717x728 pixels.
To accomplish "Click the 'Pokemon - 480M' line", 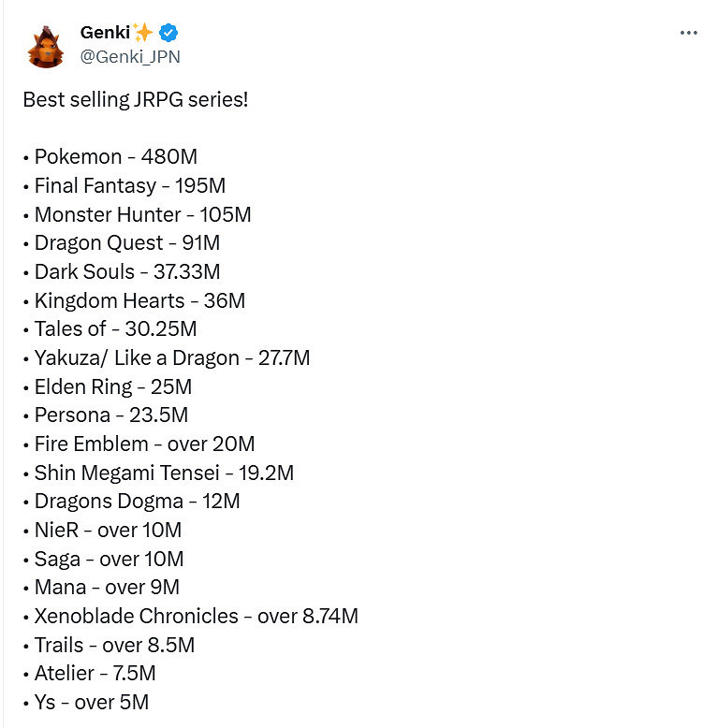I will pyautogui.click(x=115, y=157).
